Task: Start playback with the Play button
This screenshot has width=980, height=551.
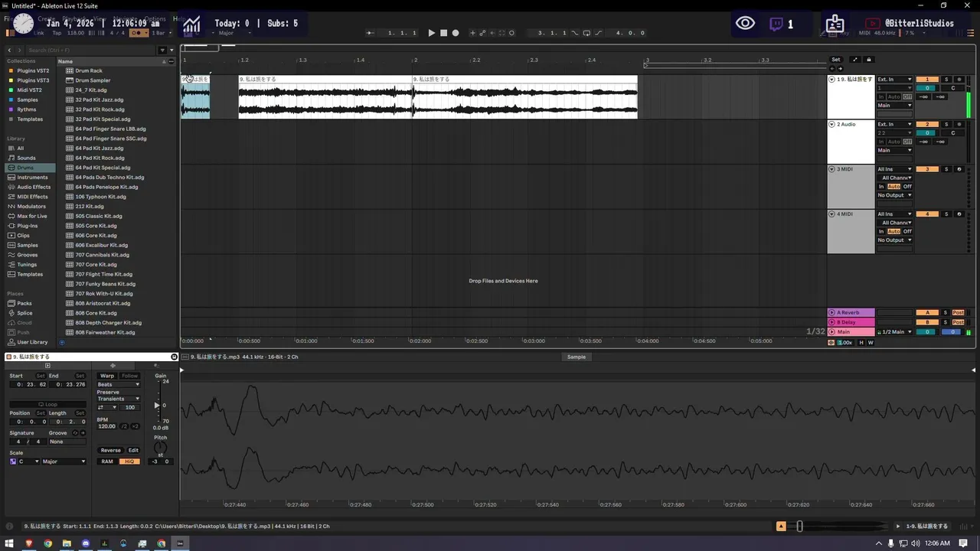Action: coord(432,33)
